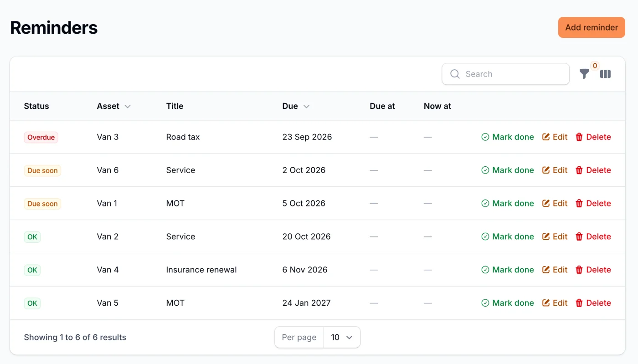Mark done the Van 5 MOT reminder
The width and height of the screenshot is (638, 364).
pos(508,303)
